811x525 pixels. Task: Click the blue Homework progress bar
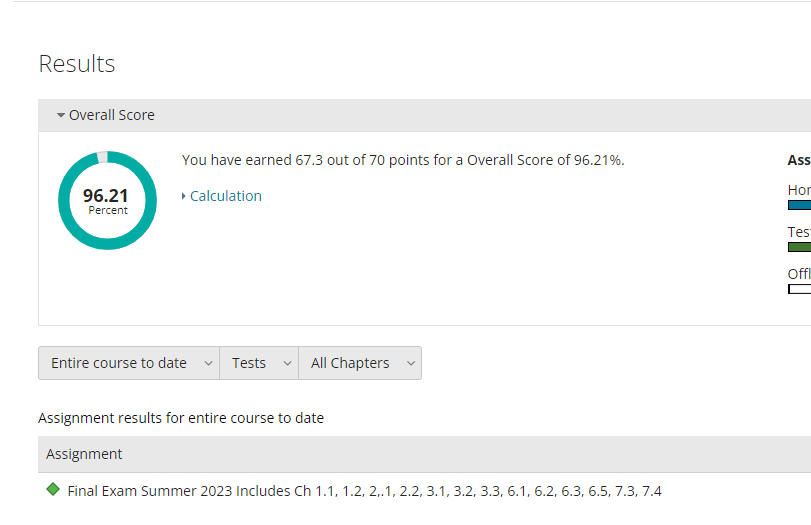pos(800,205)
